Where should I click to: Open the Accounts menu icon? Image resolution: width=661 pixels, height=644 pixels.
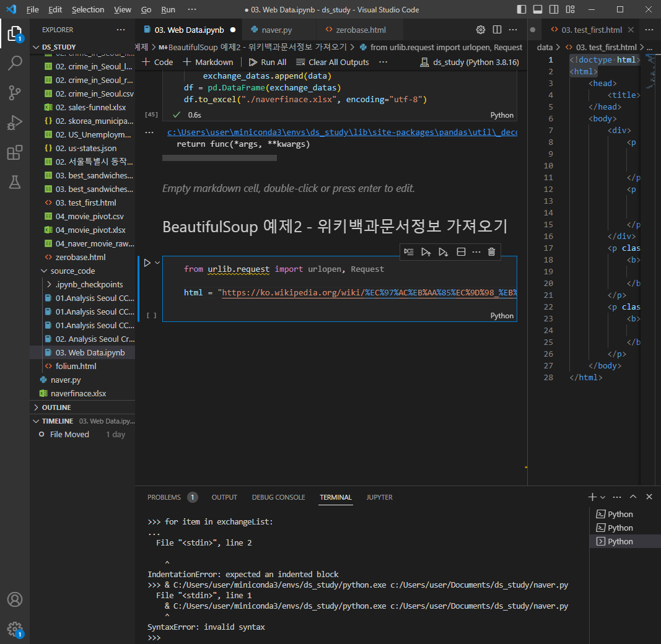click(15, 599)
